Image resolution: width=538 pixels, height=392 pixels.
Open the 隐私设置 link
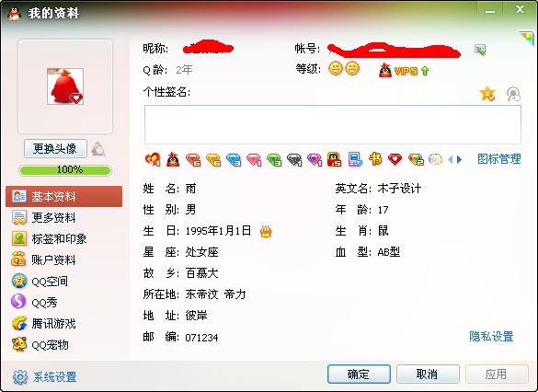coord(491,337)
